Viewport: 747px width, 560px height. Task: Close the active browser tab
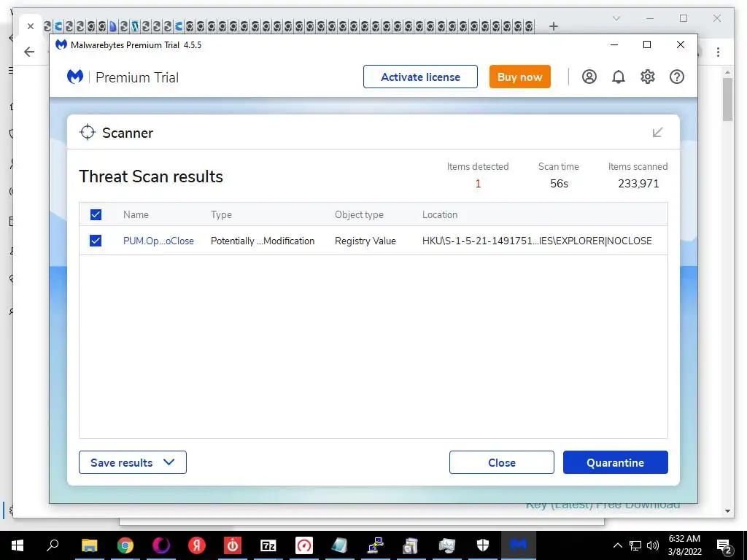(x=31, y=26)
